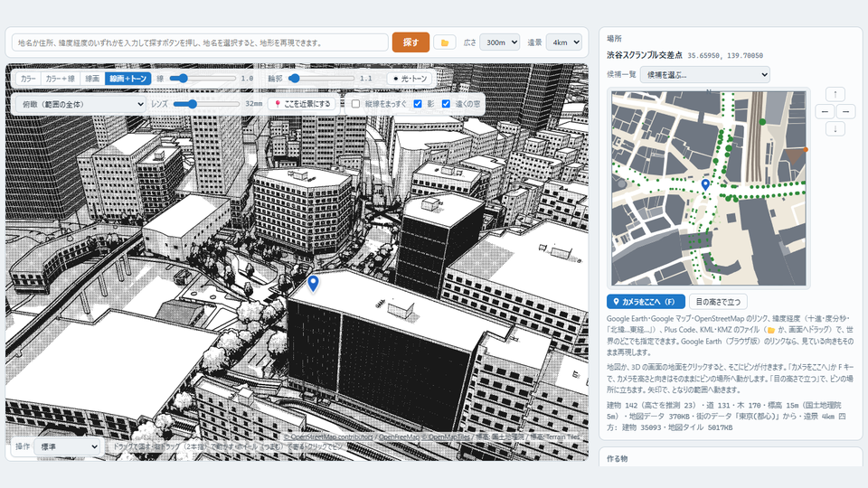
Task: Click the ここを近景にする pin button
Action: (302, 104)
